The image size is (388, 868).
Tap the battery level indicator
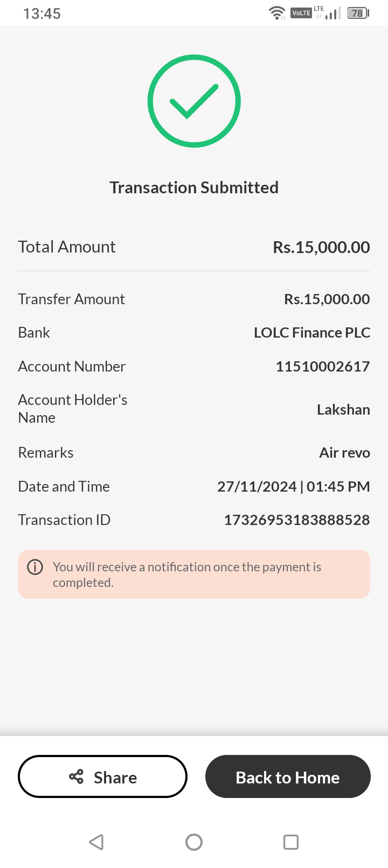358,13
